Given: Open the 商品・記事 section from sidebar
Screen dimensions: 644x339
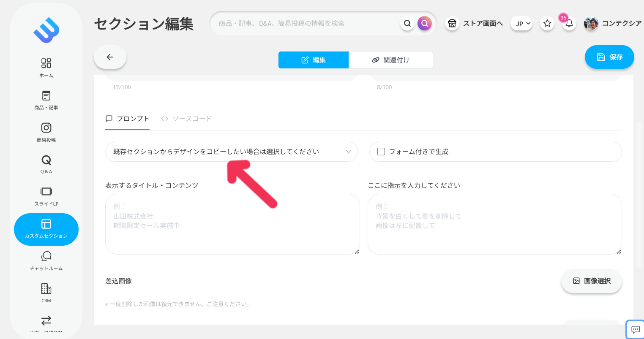Looking at the screenshot, I should point(46,100).
